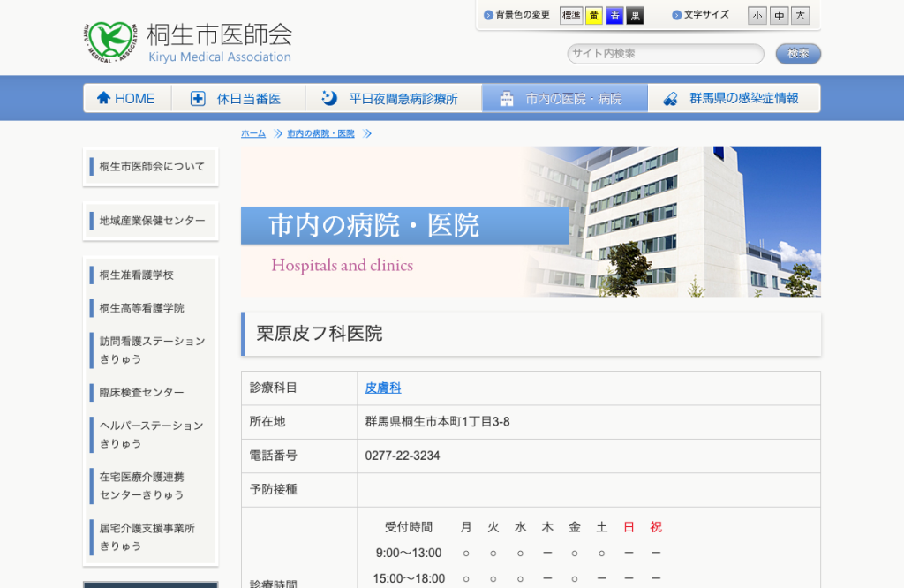Screen dimensions: 904x588
Task: Click the pill icon beside 群馬県の感染症情報
Action: (670, 99)
